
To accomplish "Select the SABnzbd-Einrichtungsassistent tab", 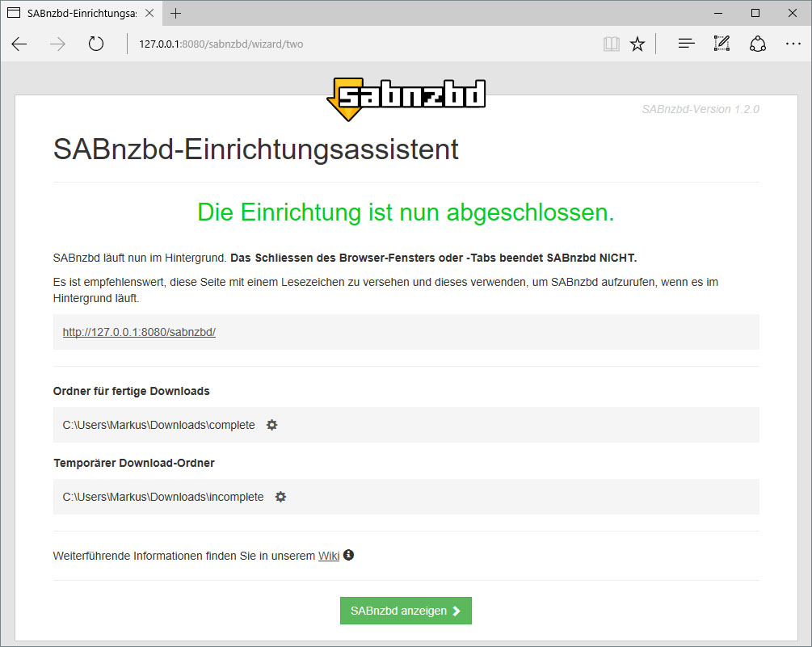I will tap(82, 14).
